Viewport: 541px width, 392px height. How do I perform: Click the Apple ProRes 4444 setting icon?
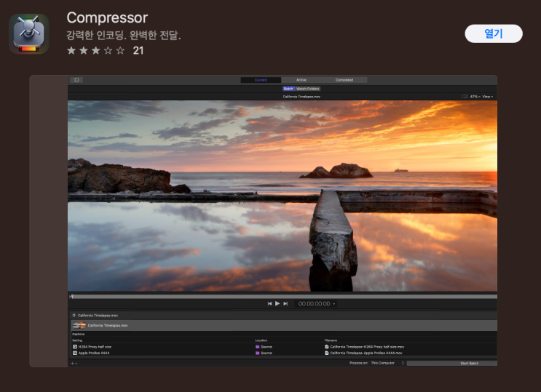click(74, 353)
